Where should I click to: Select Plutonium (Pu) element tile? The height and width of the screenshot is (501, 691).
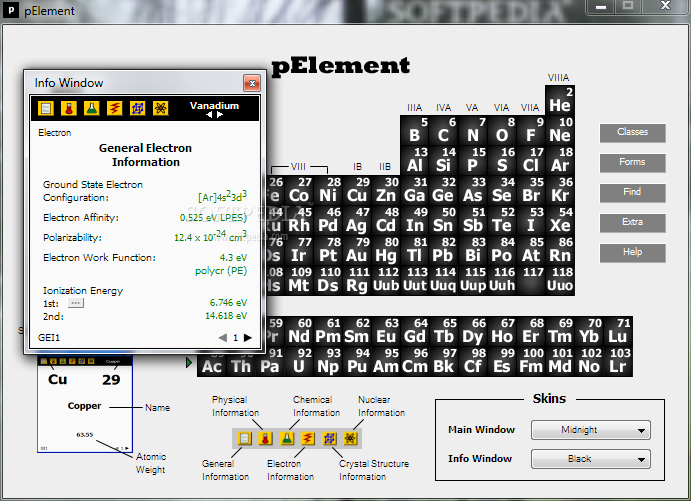tap(357, 361)
